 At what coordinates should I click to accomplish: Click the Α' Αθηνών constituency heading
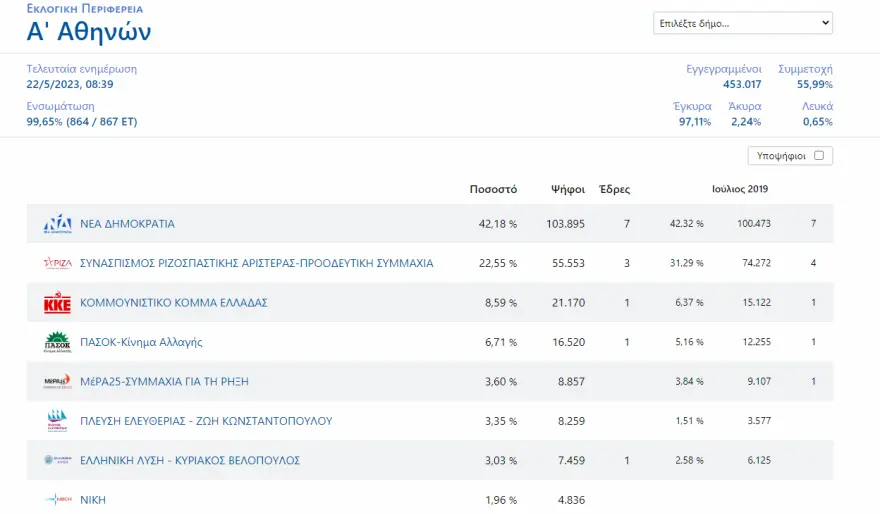point(89,32)
